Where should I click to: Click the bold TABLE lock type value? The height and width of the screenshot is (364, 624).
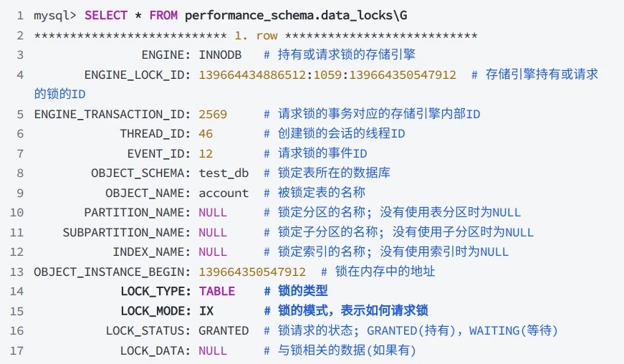tap(216, 292)
